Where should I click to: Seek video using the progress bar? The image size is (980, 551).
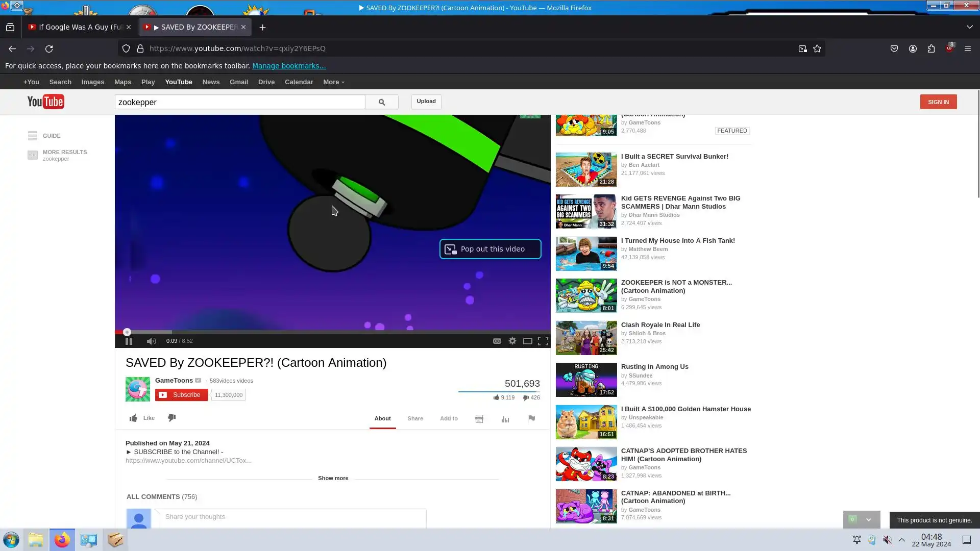click(x=332, y=332)
